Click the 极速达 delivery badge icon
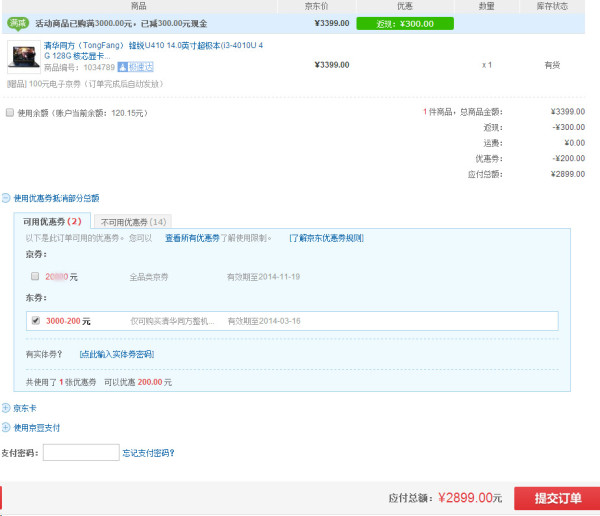 coord(135,67)
